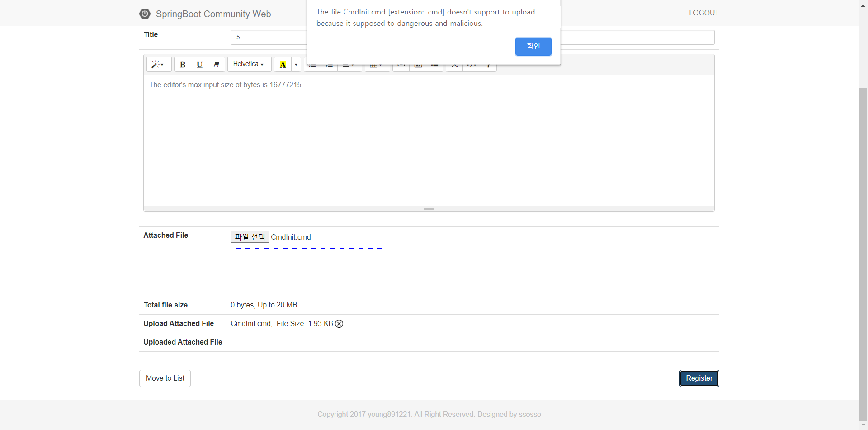
Task: Click the 파일 선택 file chooser button
Action: 250,237
